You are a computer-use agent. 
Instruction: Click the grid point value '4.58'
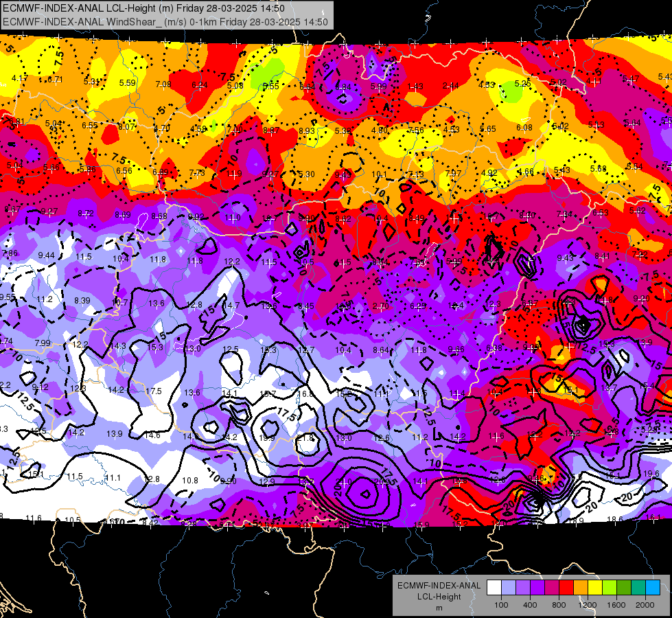(198, 128)
